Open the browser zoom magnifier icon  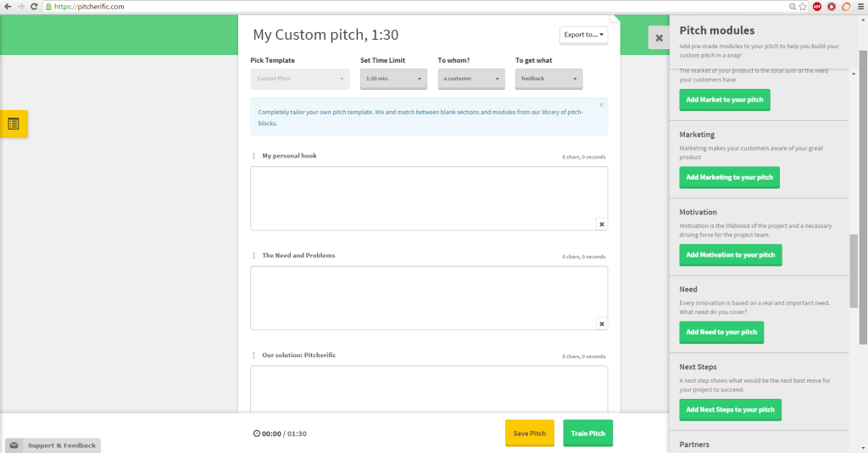(x=793, y=7)
